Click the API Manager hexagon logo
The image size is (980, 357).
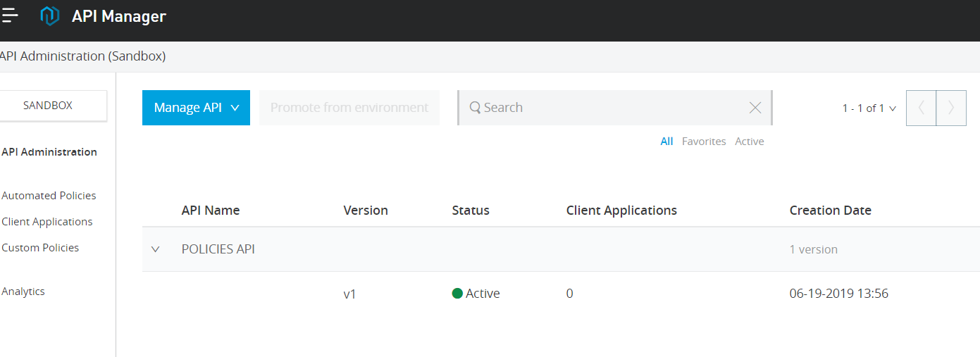(49, 15)
